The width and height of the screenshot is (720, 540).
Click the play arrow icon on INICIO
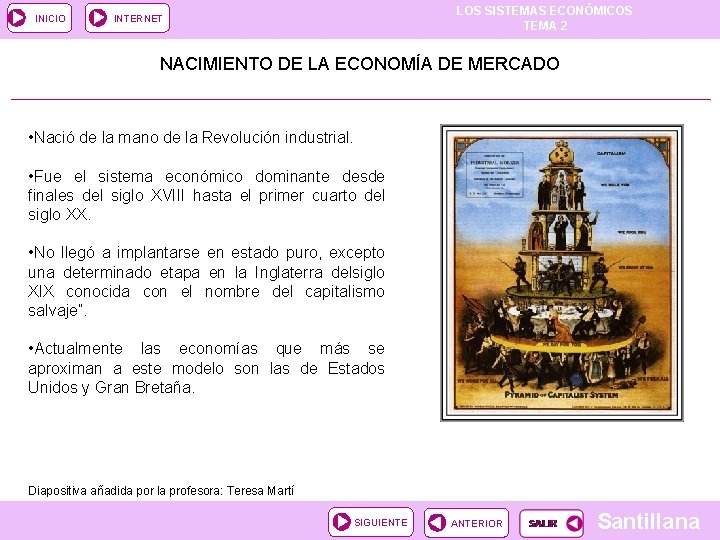pos(17,18)
